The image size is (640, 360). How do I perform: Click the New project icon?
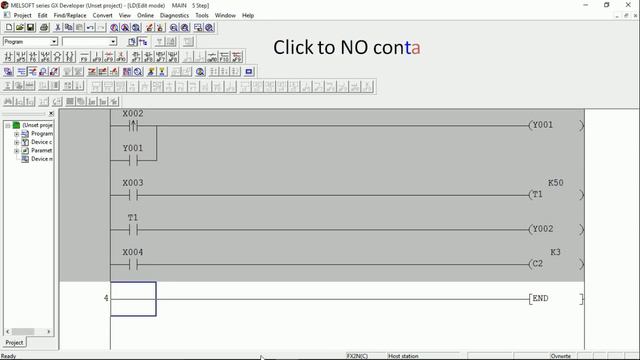point(9,27)
